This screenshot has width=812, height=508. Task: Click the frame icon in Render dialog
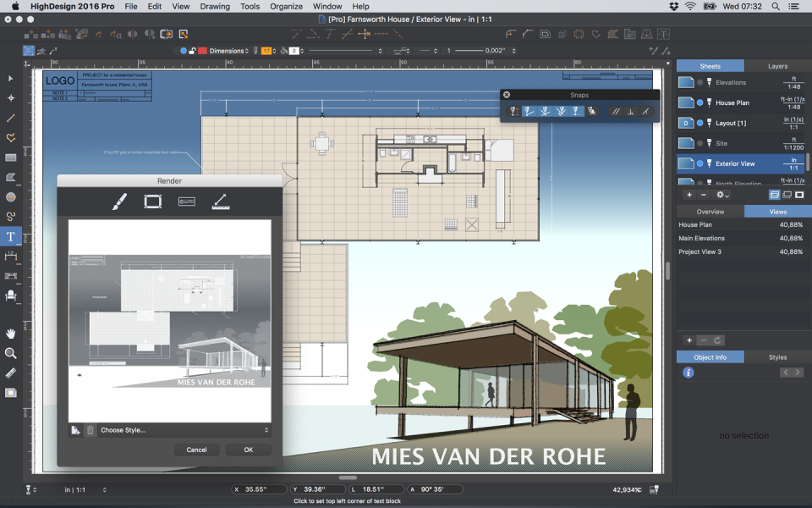(153, 202)
